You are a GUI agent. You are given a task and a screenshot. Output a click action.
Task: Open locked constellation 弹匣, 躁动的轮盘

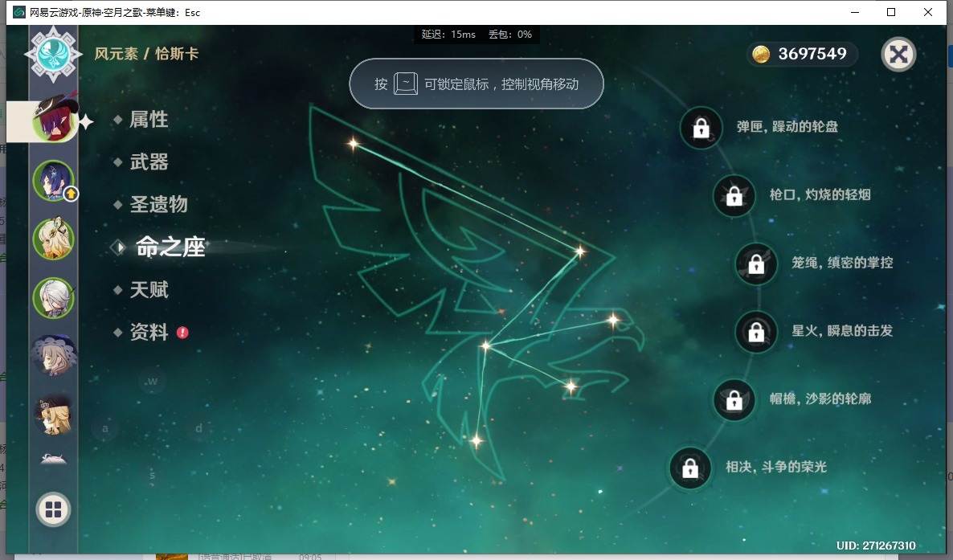[x=701, y=128]
